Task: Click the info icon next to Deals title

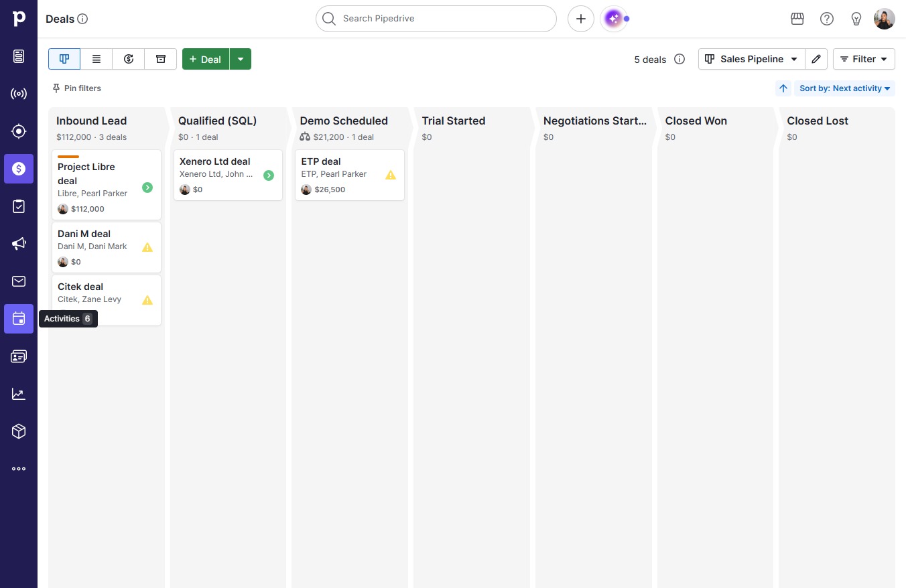Action: pyautogui.click(x=82, y=19)
